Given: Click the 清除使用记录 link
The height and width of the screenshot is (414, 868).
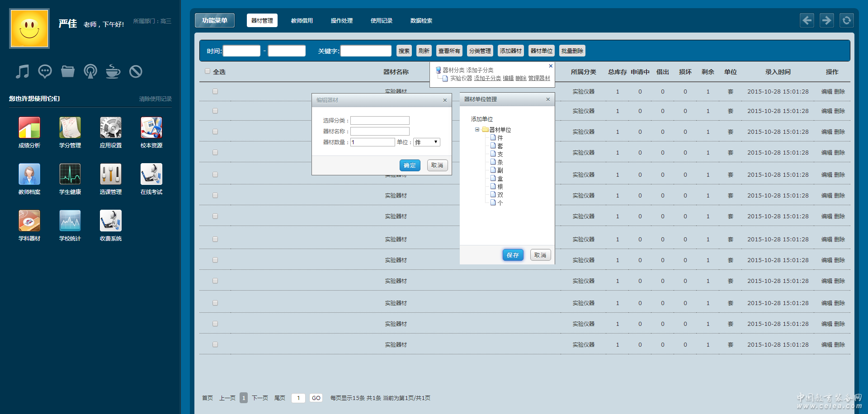Looking at the screenshot, I should (x=155, y=99).
